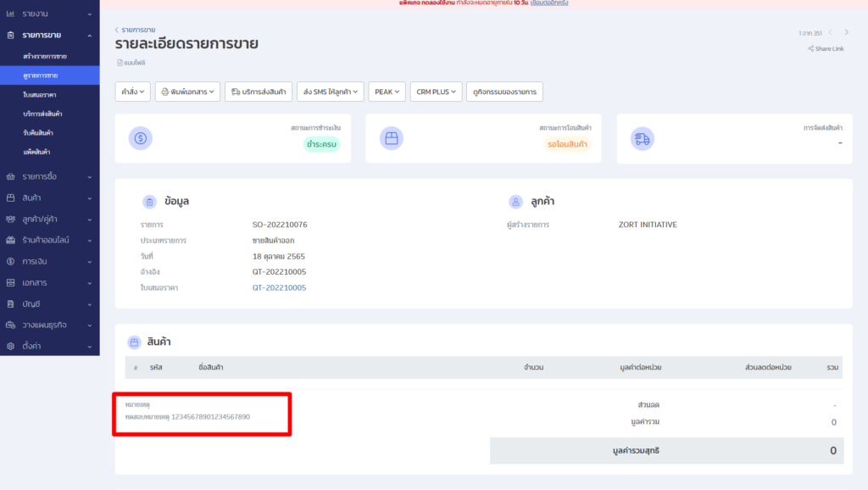Click the delivery truck icon
This screenshot has height=490, width=868.
tap(642, 138)
